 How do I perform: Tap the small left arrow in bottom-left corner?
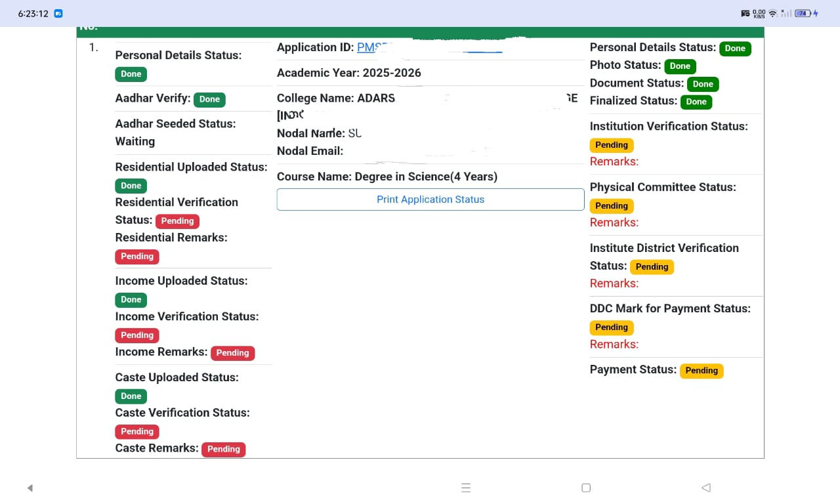[30, 488]
